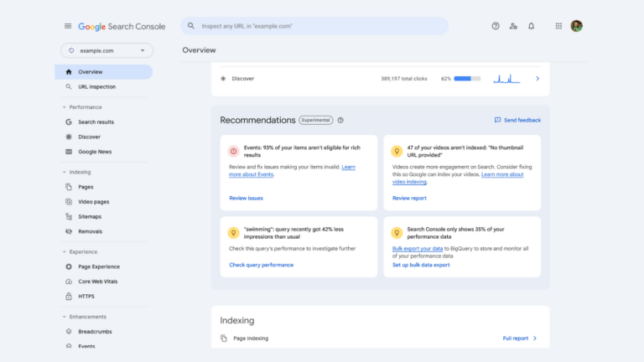
Task: Click the Pages icon in sidebar
Action: [69, 187]
